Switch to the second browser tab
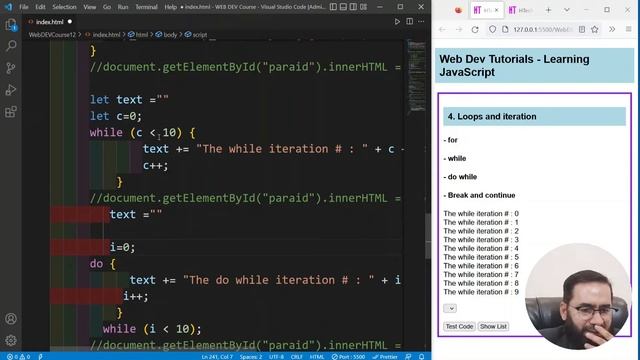Viewport: 640px width, 360px height. click(520, 10)
